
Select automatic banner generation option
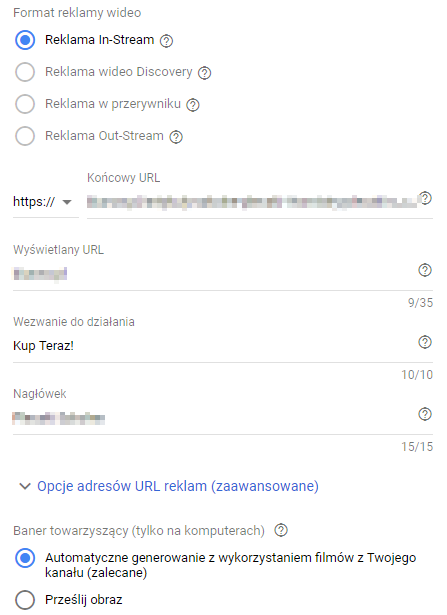25,558
